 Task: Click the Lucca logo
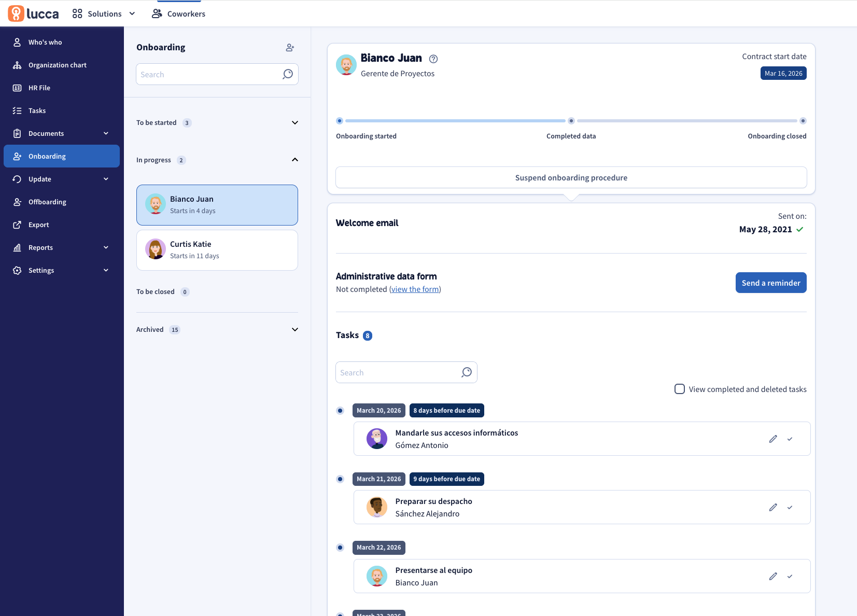[33, 13]
